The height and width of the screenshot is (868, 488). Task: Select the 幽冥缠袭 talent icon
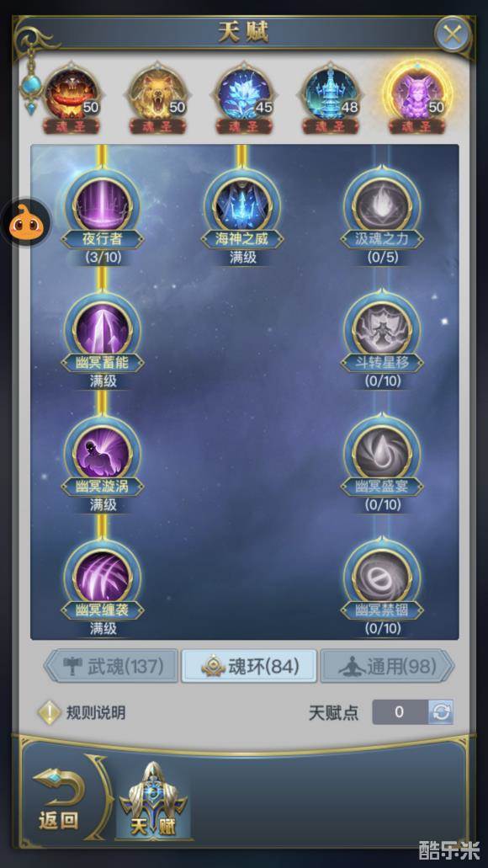[x=103, y=577]
